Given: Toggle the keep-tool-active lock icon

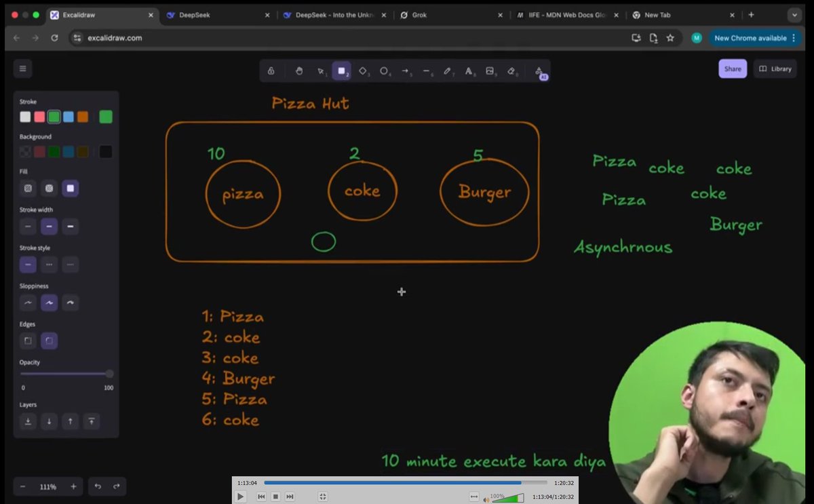Looking at the screenshot, I should point(271,71).
